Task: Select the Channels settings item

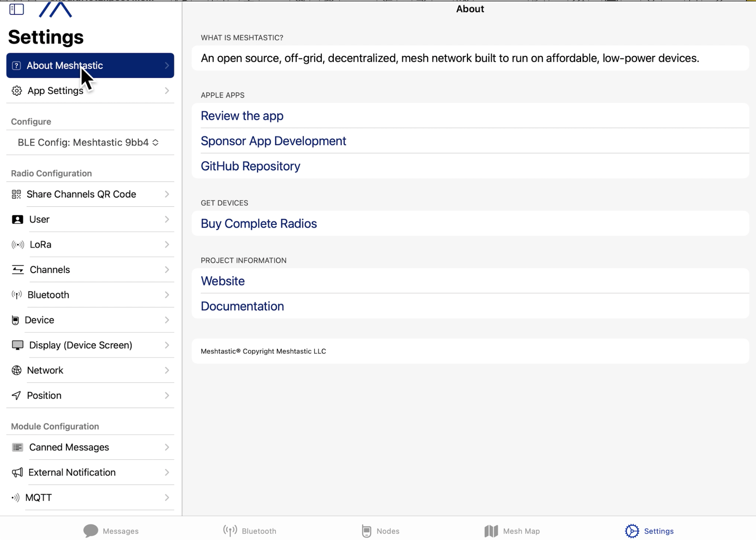Action: [x=90, y=270]
